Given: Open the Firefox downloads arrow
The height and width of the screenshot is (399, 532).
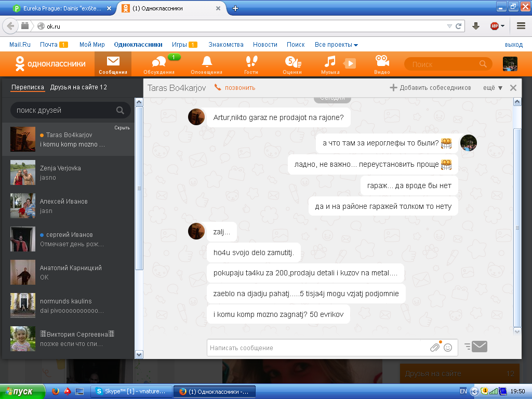Looking at the screenshot, I should 476,26.
